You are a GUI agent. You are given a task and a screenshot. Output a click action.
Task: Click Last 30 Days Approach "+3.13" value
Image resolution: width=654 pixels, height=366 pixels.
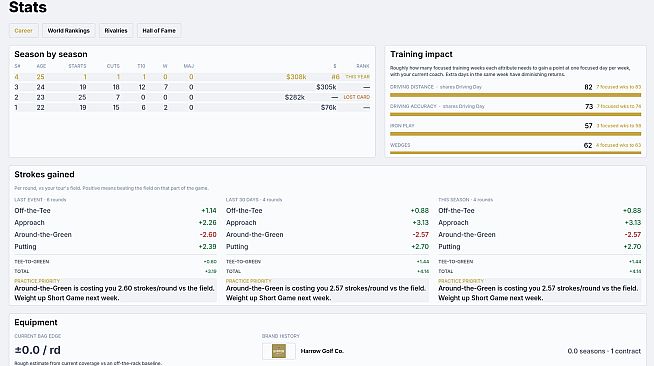[420, 223]
